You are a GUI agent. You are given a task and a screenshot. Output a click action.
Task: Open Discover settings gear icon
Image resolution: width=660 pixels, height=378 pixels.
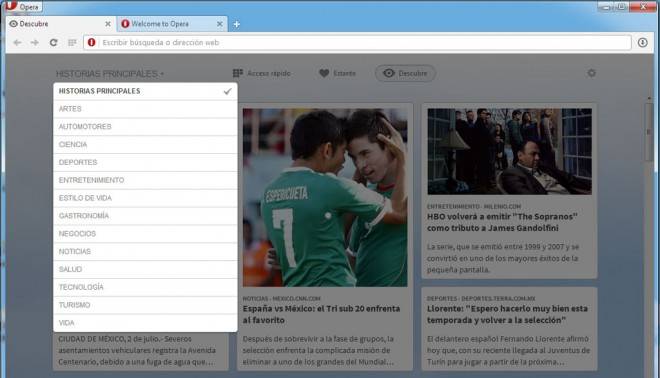point(591,73)
